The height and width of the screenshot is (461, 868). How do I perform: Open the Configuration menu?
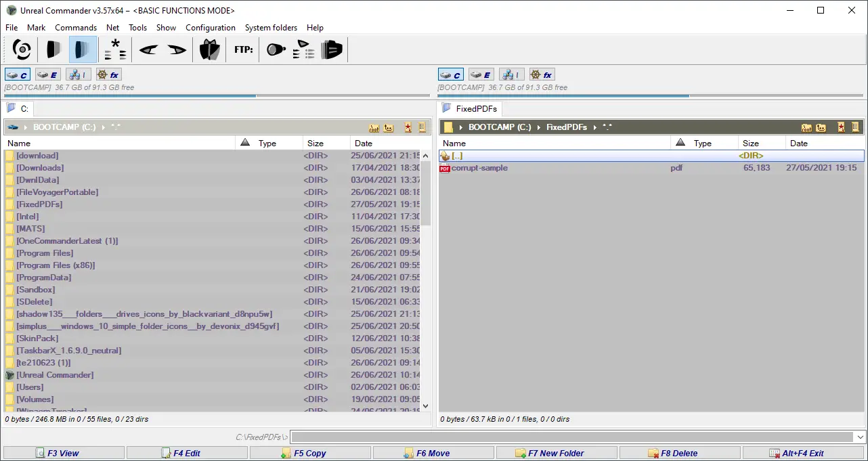click(211, 28)
